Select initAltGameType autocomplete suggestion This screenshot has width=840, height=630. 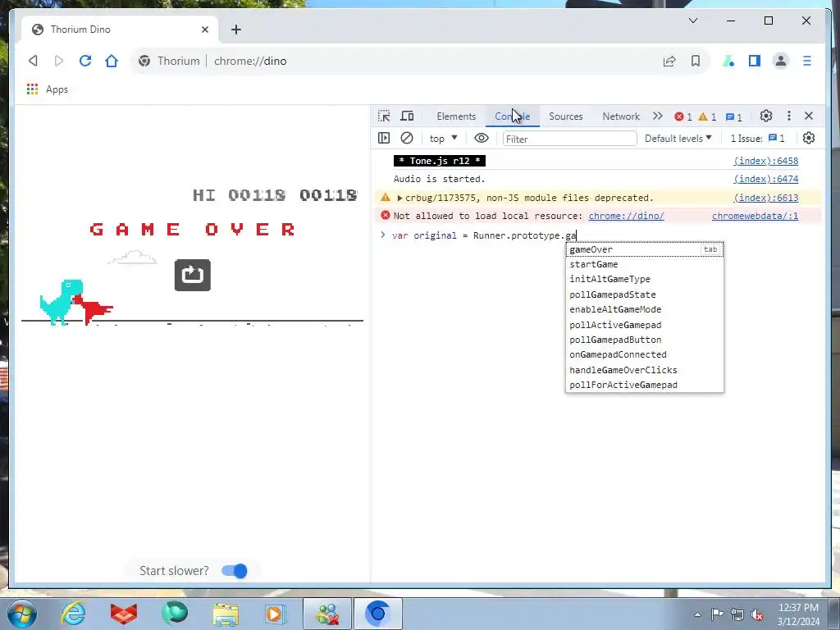pyautogui.click(x=645, y=279)
